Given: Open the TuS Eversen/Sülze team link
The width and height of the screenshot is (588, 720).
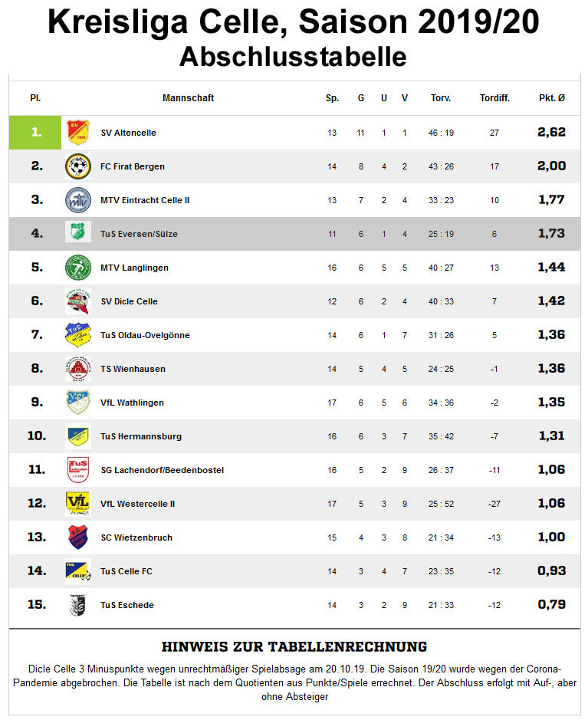Looking at the screenshot, I should 139,234.
